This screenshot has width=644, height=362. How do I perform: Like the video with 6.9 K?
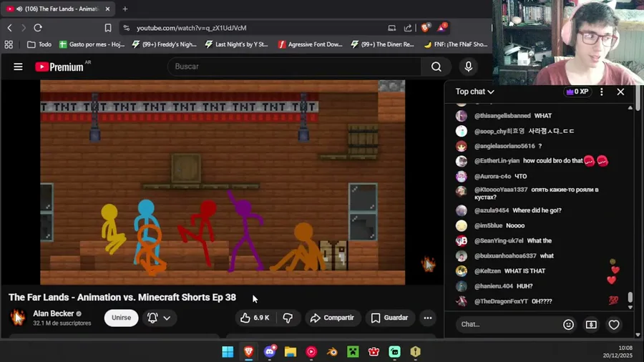(x=255, y=318)
